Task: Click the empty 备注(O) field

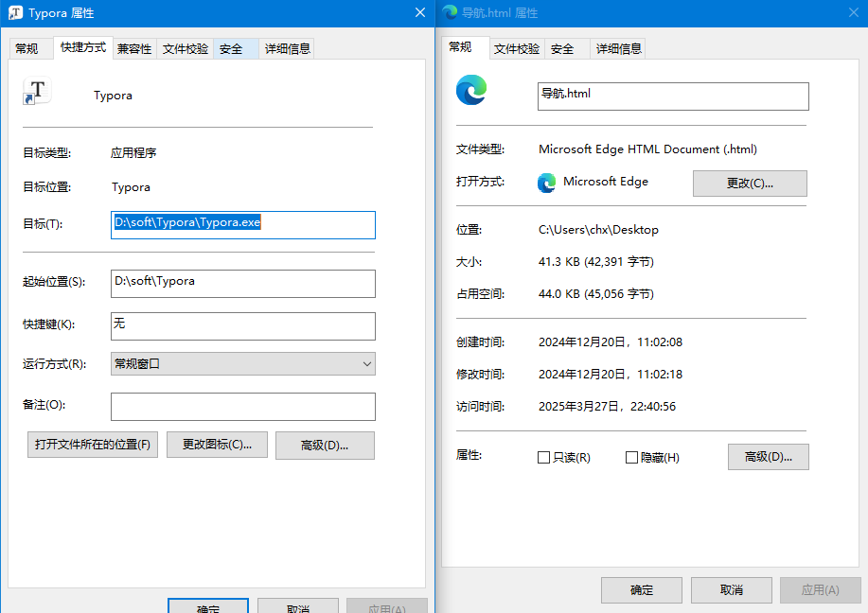Action: (243, 407)
